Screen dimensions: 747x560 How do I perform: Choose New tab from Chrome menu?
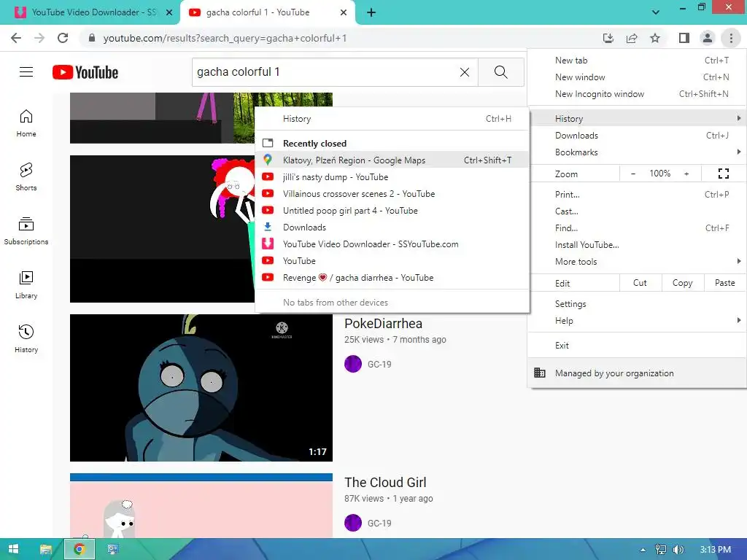[638, 61]
